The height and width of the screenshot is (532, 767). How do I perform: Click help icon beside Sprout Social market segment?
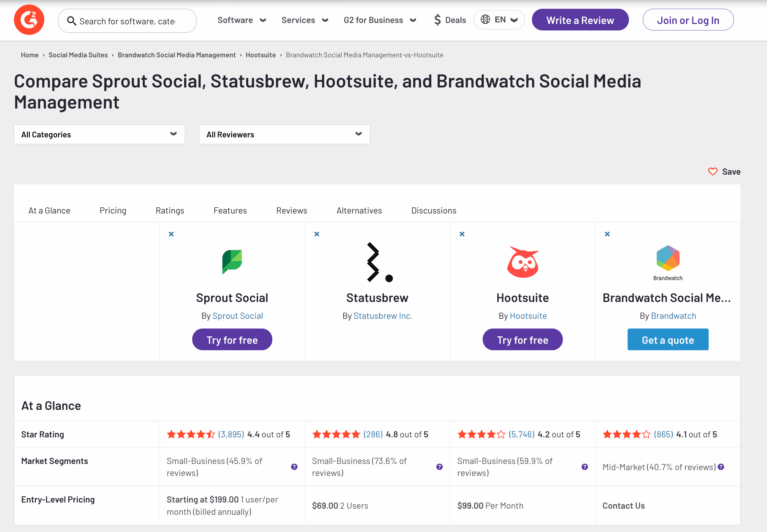pos(294,467)
